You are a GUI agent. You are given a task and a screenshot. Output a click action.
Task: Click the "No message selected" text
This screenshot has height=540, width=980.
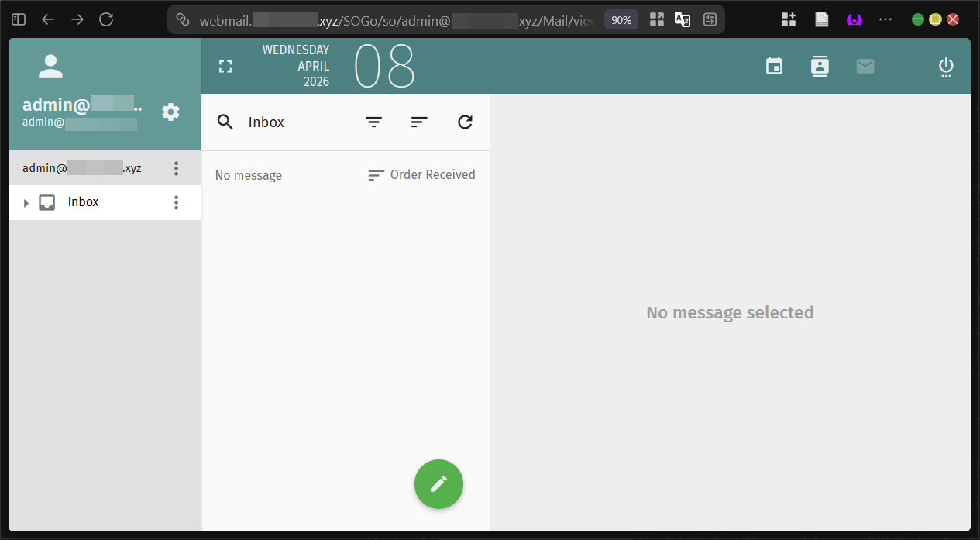coord(730,313)
